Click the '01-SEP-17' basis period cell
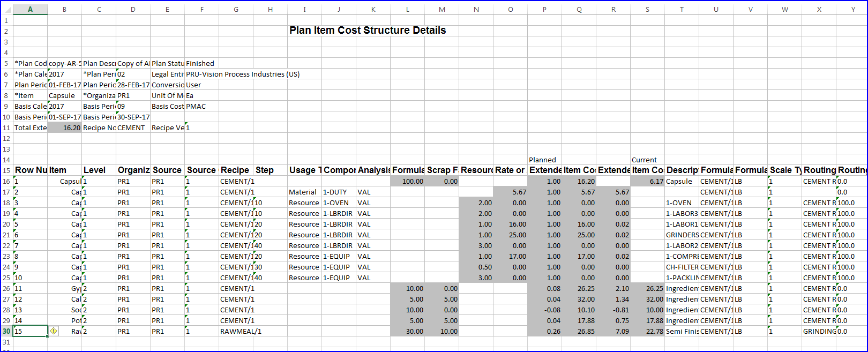Screen dimensions: 868x352 (64, 117)
